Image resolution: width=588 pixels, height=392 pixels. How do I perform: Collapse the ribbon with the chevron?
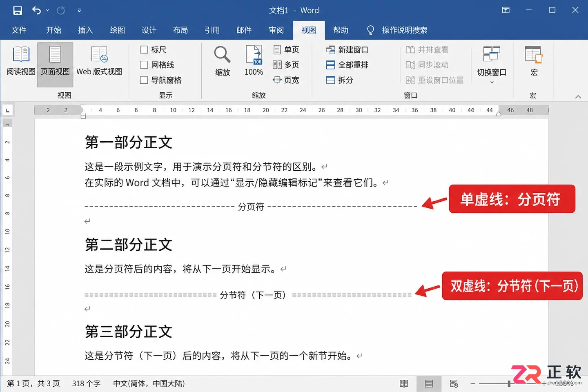pos(578,97)
